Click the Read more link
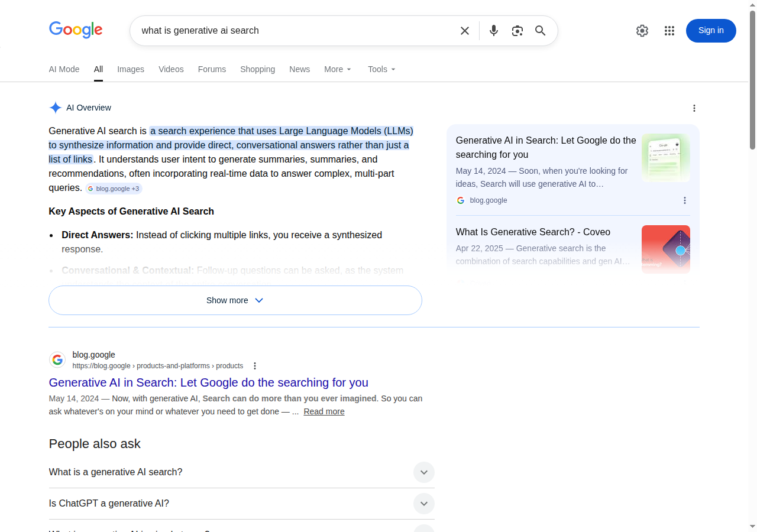The width and height of the screenshot is (757, 532). [x=324, y=411]
